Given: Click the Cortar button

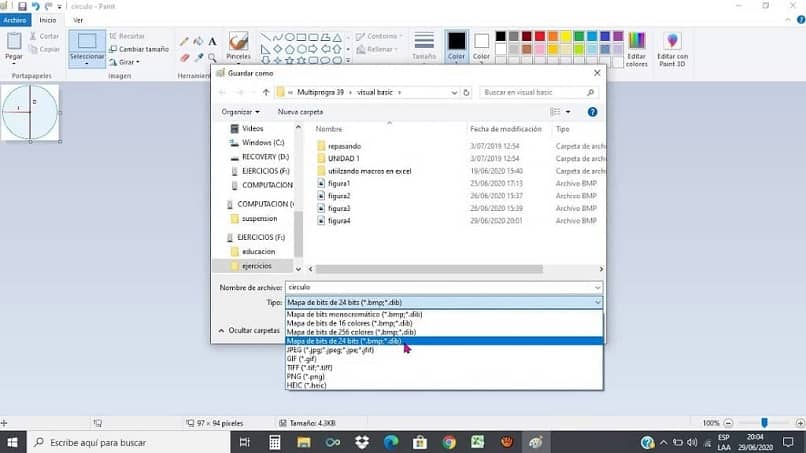Looking at the screenshot, I should pos(44,37).
